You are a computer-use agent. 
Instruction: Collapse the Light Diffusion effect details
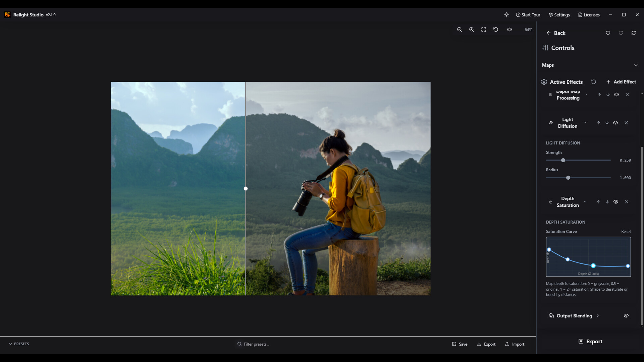tap(585, 122)
